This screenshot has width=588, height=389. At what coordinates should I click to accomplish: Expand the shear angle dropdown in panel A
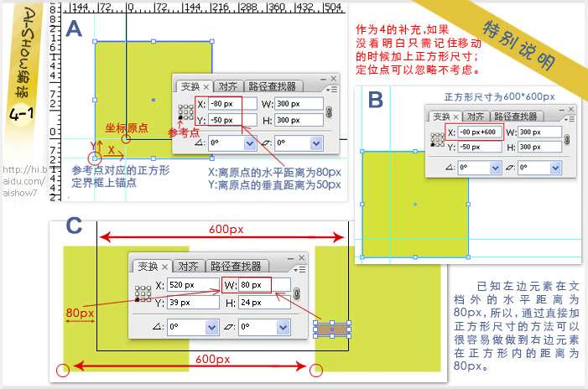[316, 143]
